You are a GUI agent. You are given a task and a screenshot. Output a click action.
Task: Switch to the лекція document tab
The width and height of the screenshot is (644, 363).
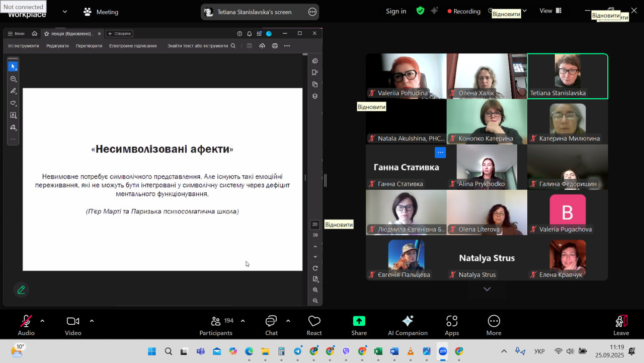[x=70, y=34]
